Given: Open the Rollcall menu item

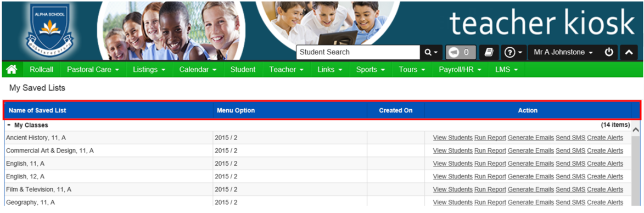Looking at the screenshot, I should (x=42, y=70).
